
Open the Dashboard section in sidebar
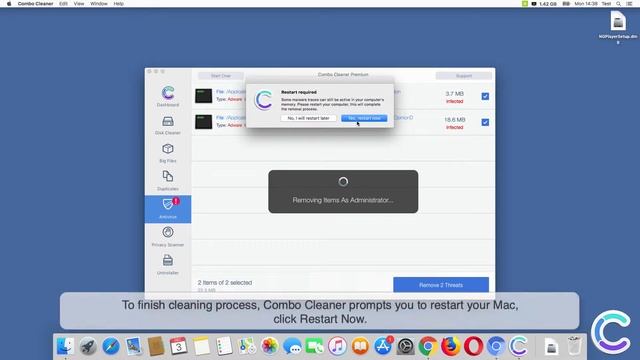168,96
